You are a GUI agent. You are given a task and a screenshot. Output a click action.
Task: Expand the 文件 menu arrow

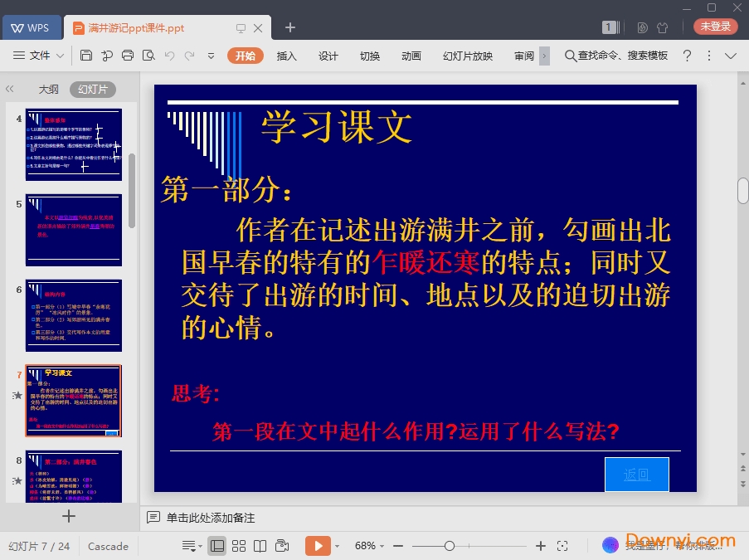pyautogui.click(x=61, y=56)
